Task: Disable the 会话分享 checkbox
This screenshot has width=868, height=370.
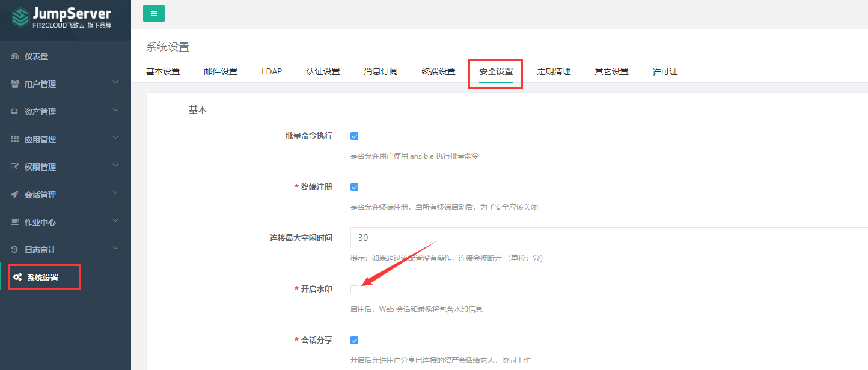Action: click(354, 339)
